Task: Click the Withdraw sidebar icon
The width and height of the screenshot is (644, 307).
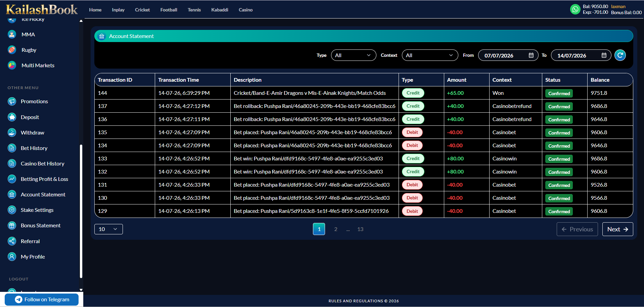Action: point(12,132)
